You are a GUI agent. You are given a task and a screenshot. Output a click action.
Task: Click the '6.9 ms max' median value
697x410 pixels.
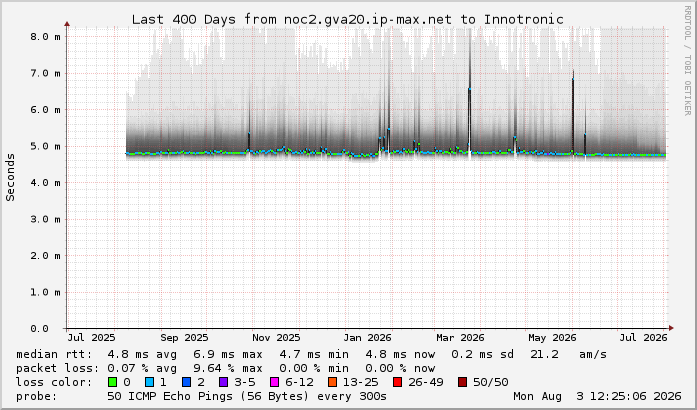click(x=228, y=354)
